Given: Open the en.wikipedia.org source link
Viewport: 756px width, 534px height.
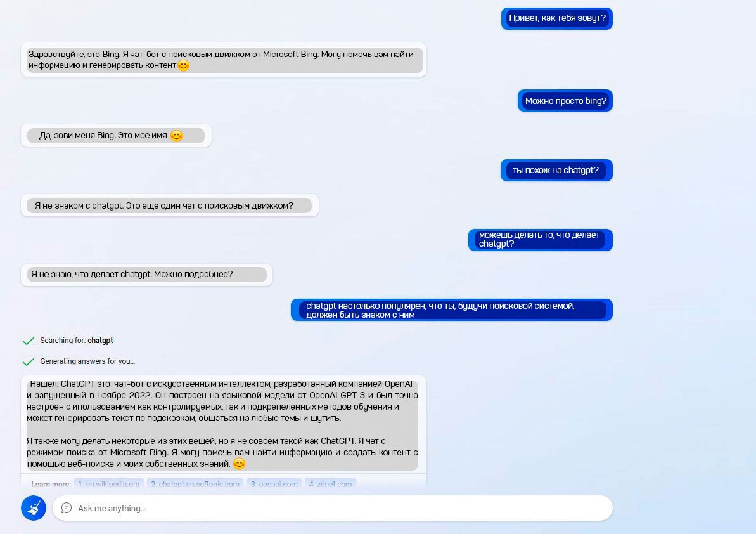Looking at the screenshot, I should [x=108, y=484].
